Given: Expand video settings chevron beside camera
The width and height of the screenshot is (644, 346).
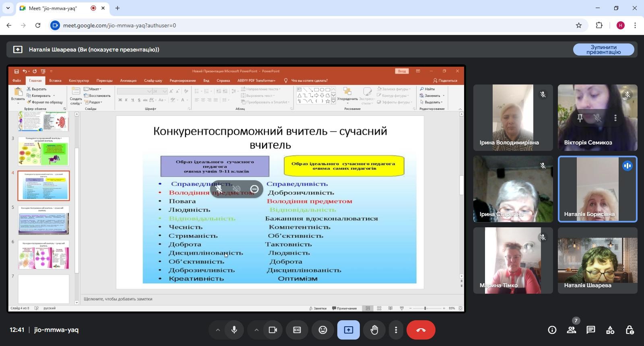Looking at the screenshot, I should coord(256,330).
